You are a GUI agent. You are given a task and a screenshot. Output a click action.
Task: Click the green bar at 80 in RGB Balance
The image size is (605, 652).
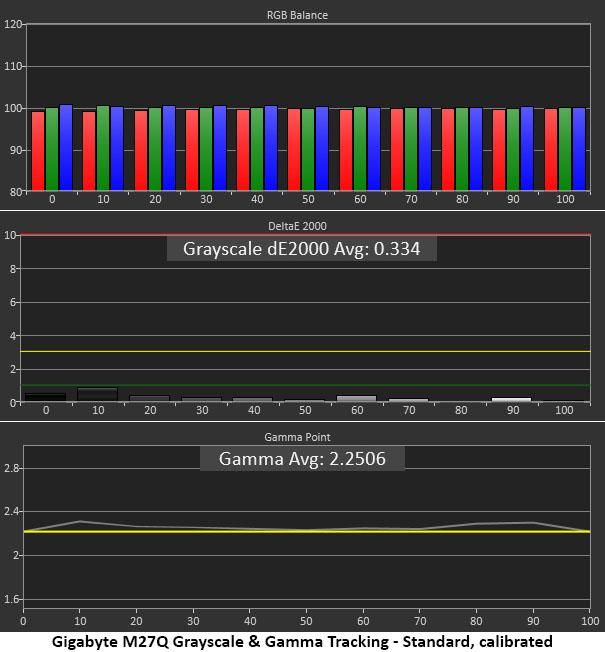point(462,149)
